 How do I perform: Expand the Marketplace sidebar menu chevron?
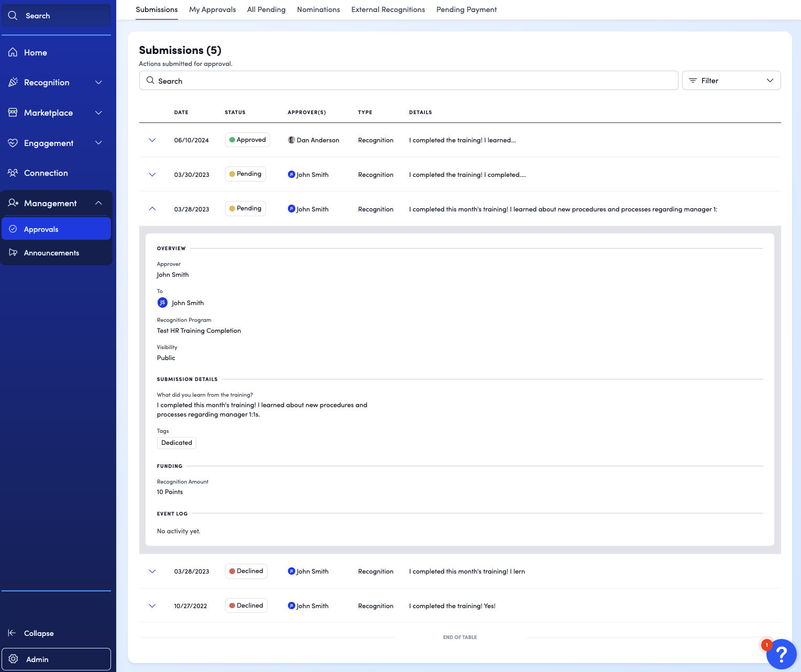point(98,113)
